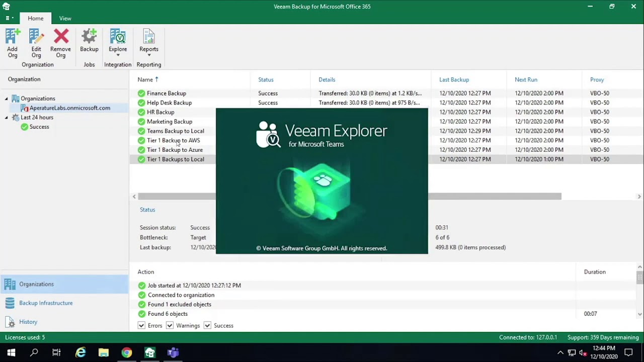This screenshot has height=362, width=644.
Task: Toggle the Errors filter checkbox
Action: (141, 326)
